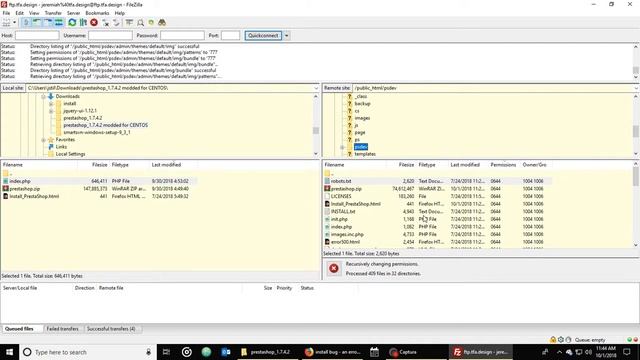Refresh file and folder lists
Screen dimensions: 640x360
point(72,22)
